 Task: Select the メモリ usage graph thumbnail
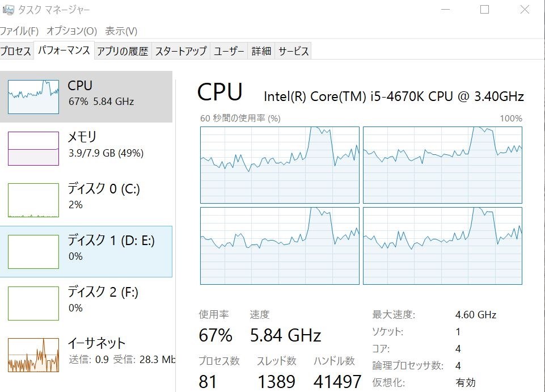coord(33,149)
